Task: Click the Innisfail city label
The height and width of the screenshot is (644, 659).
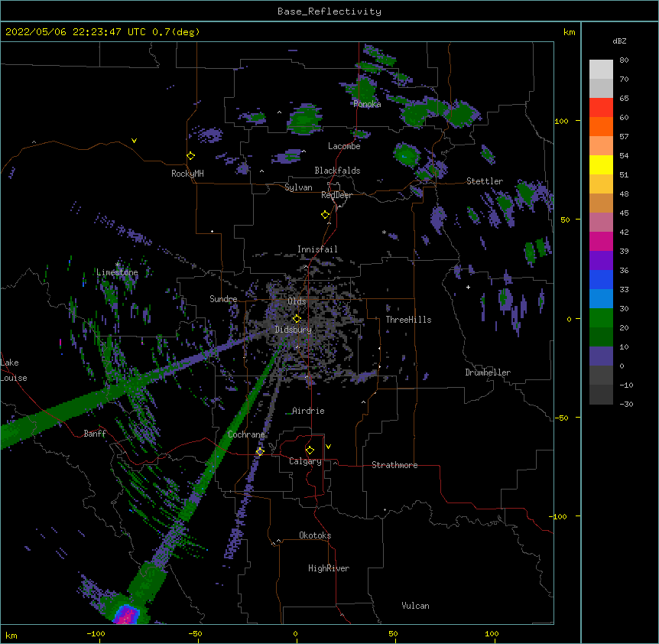Action: (317, 249)
